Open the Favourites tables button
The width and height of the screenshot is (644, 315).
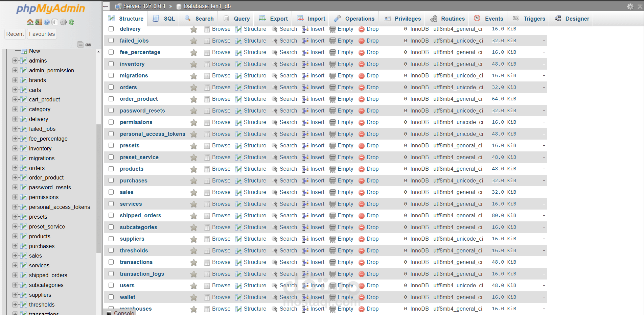pos(42,34)
